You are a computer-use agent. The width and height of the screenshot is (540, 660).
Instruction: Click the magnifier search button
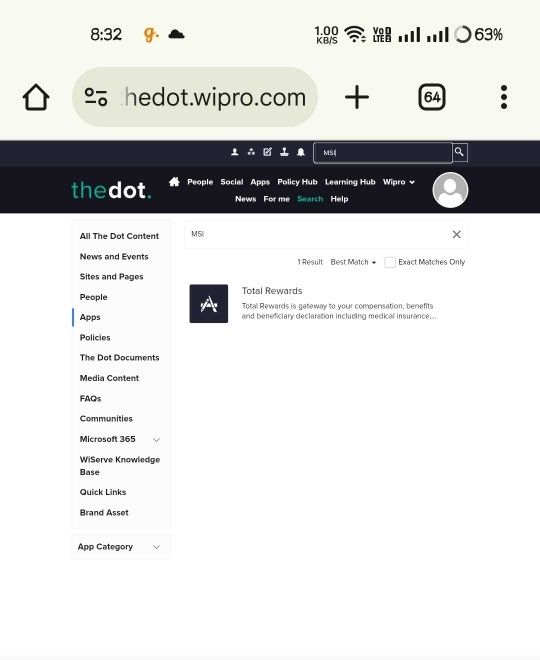(460, 152)
